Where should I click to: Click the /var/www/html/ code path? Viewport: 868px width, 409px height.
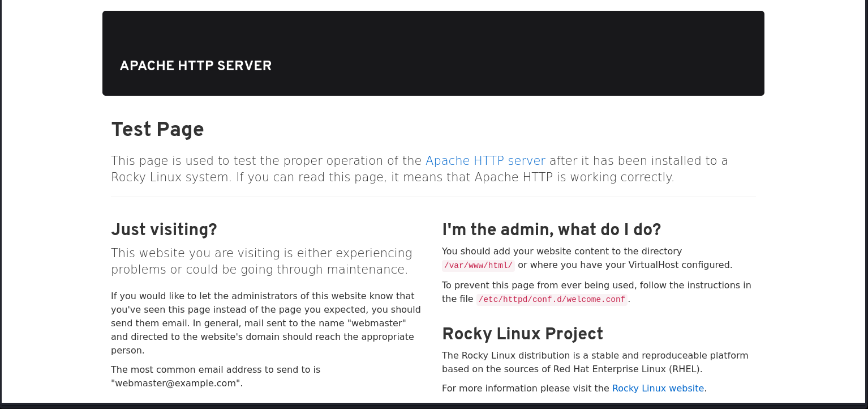[x=478, y=265]
